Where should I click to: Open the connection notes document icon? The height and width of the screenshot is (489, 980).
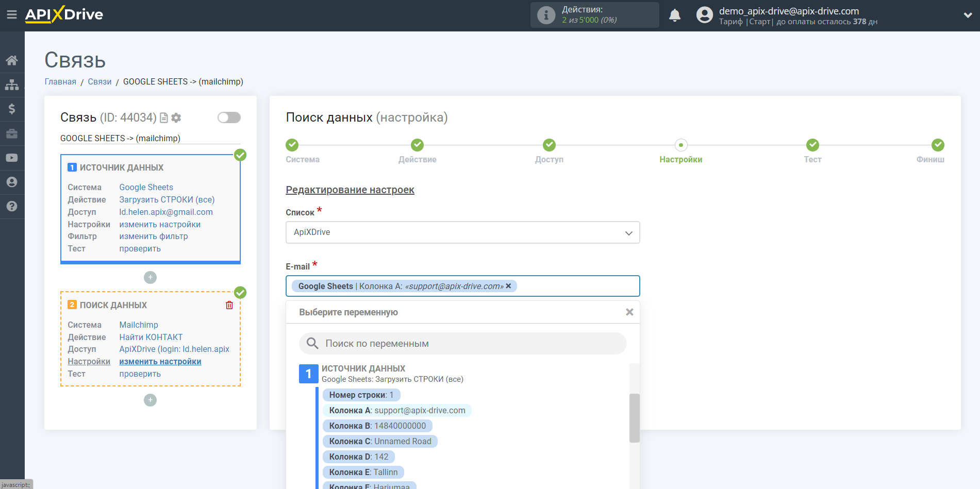click(164, 118)
